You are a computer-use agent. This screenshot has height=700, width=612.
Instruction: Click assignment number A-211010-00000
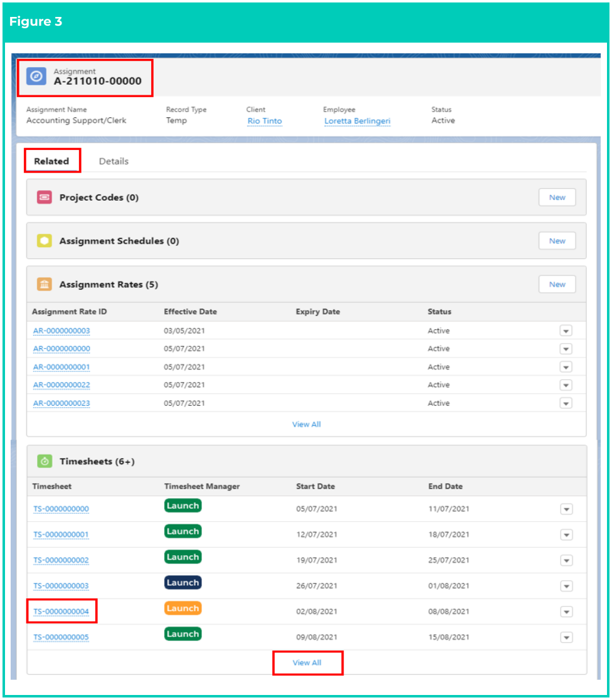(97, 81)
